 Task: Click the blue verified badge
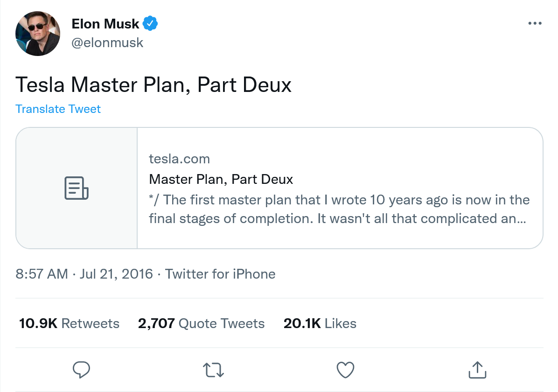(150, 23)
